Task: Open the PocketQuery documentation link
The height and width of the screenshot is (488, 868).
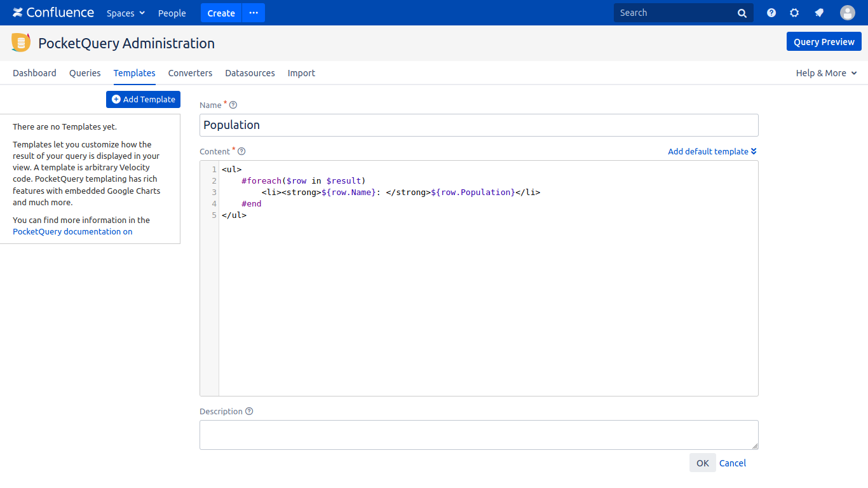Action: (72, 231)
